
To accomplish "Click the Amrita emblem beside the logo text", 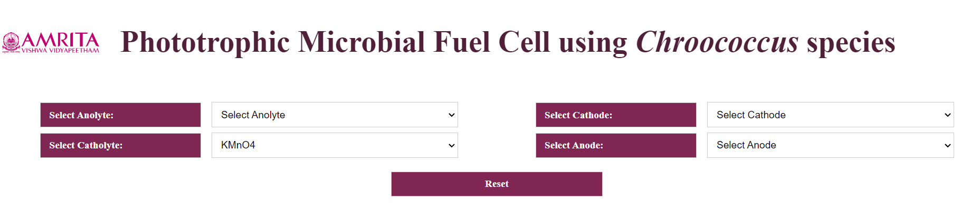I will (11, 43).
